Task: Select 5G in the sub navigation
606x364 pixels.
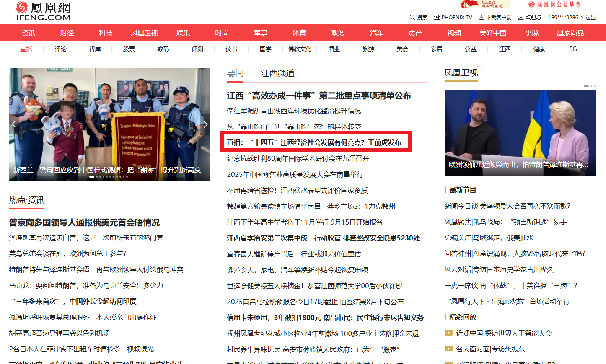Action: pos(573,49)
